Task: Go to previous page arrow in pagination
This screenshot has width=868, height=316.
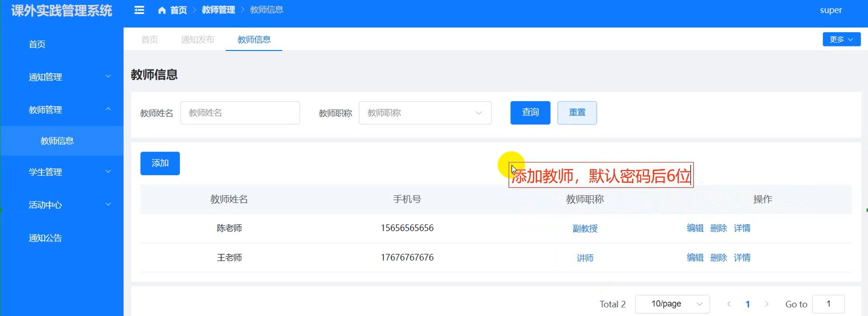Action: (x=729, y=304)
